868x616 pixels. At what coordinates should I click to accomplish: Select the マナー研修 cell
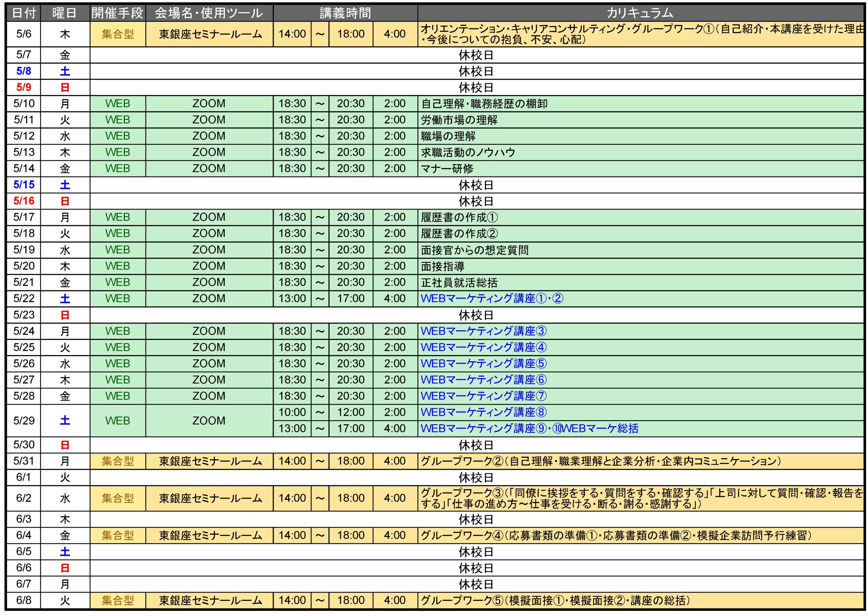pyautogui.click(x=640, y=168)
